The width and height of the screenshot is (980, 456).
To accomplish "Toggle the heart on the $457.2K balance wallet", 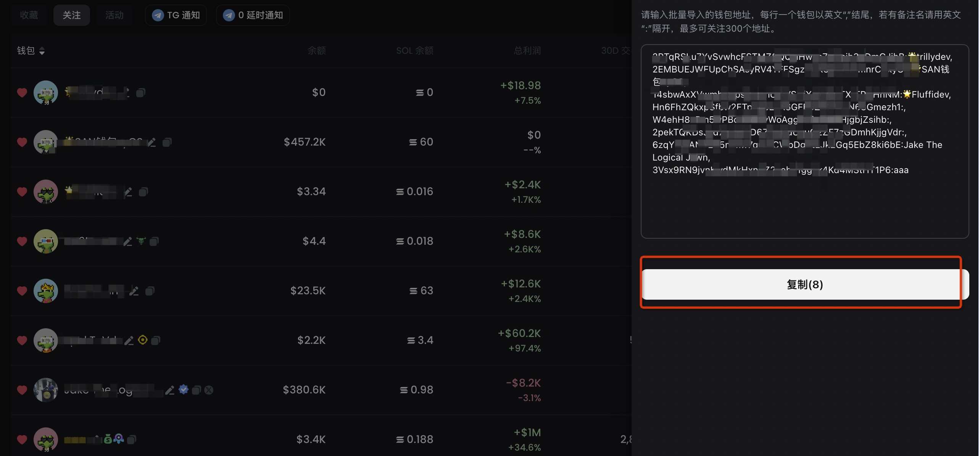I will tap(22, 142).
